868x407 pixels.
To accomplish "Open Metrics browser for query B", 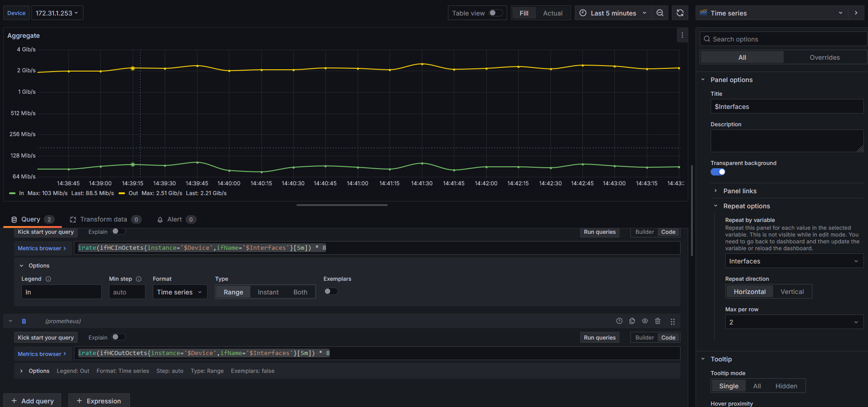I will pyautogui.click(x=42, y=354).
